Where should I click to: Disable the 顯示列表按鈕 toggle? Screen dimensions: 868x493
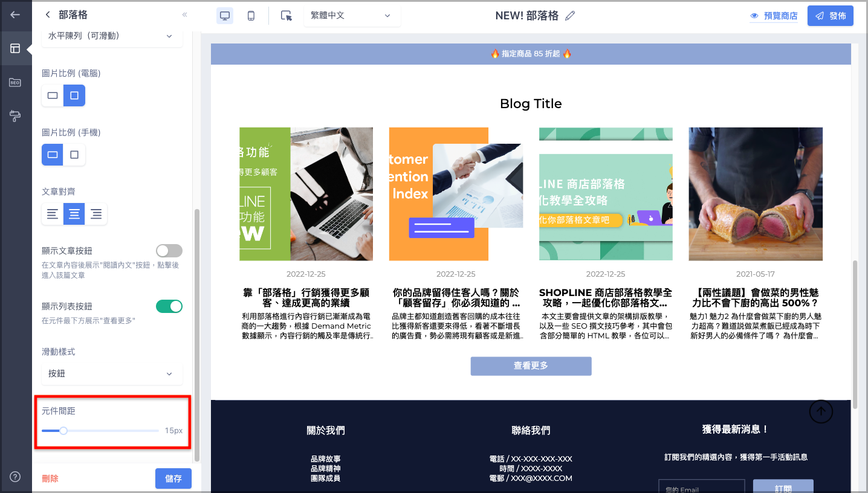[x=169, y=306]
